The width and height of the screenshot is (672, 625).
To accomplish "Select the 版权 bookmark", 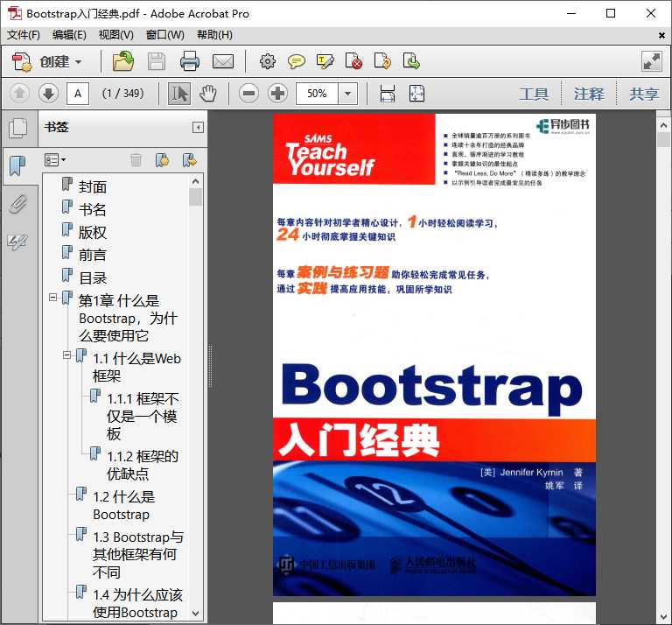I will point(93,233).
